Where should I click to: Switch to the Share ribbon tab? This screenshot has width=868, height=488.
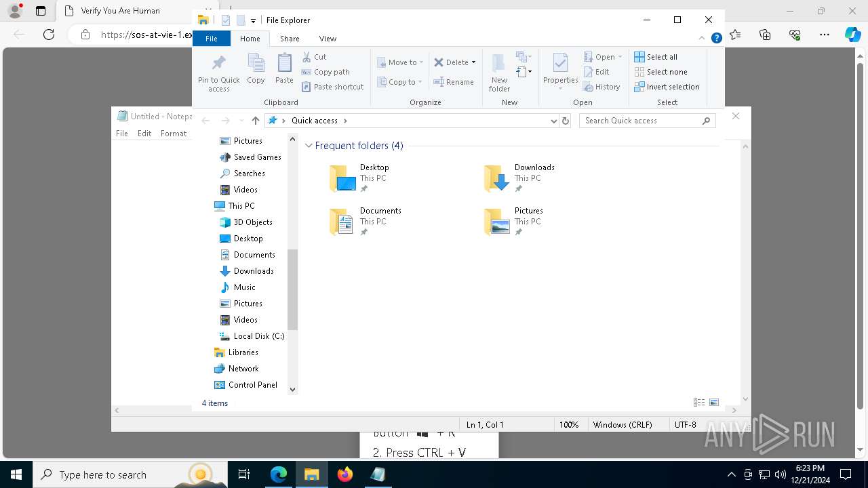click(290, 39)
